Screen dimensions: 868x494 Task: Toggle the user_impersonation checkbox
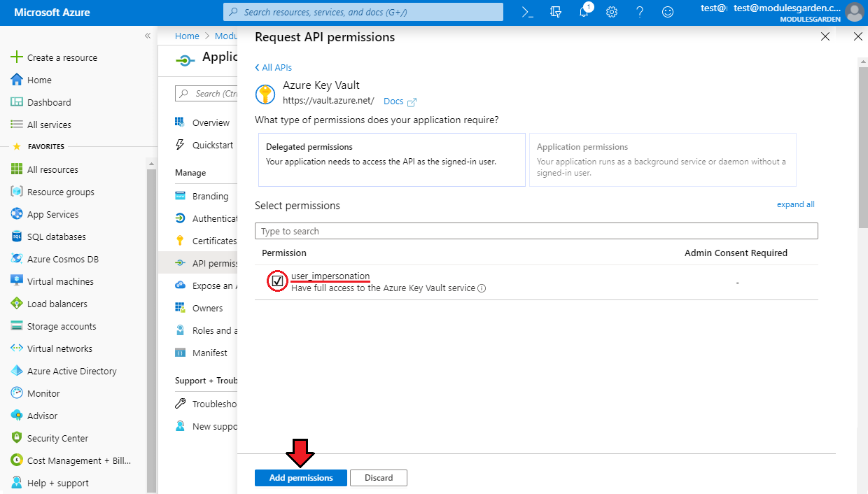(x=278, y=281)
